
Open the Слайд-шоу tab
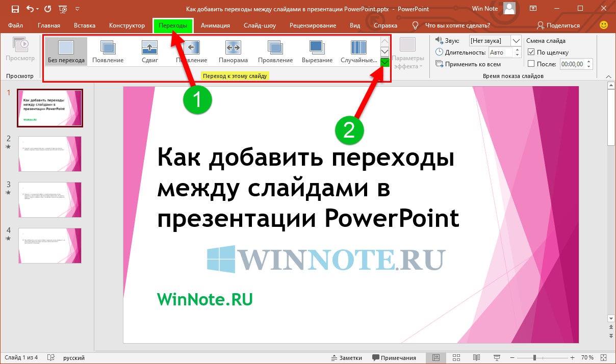[260, 25]
